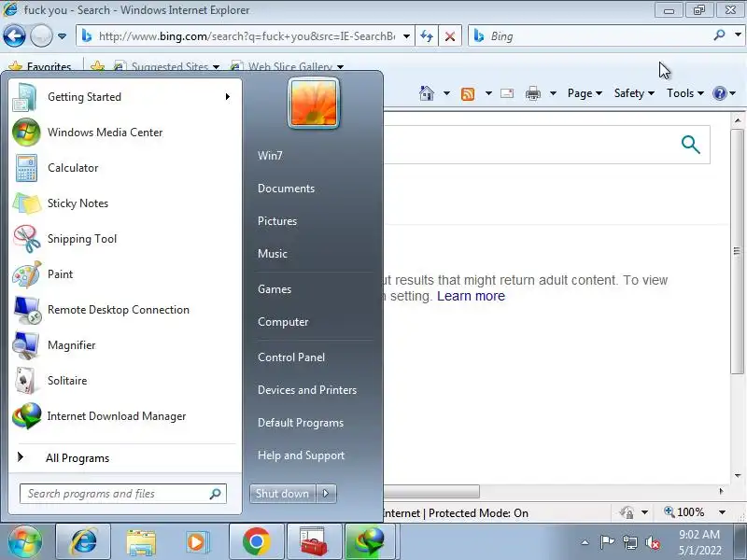Open Internet Explorer from the taskbar
This screenshot has height=560, width=747.
pos(84,541)
